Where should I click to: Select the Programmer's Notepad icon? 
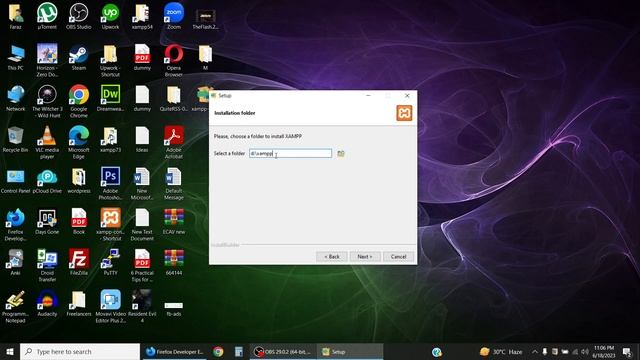tap(16, 307)
